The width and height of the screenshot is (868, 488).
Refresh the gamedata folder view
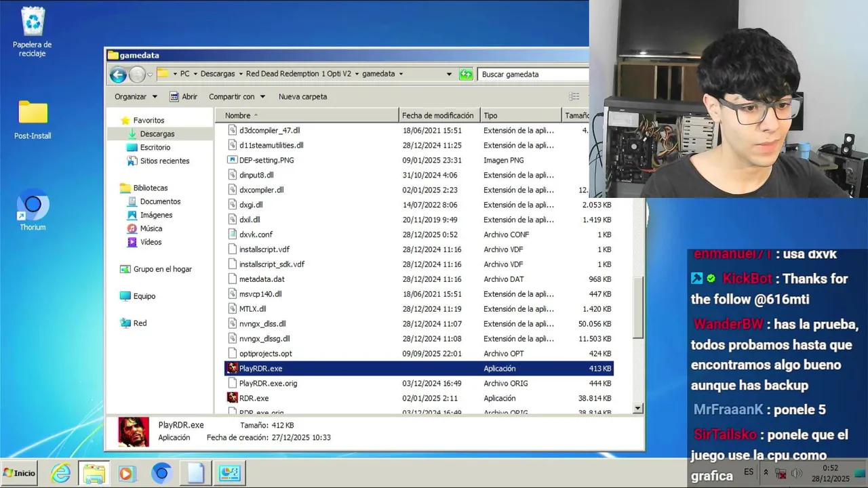(466, 75)
